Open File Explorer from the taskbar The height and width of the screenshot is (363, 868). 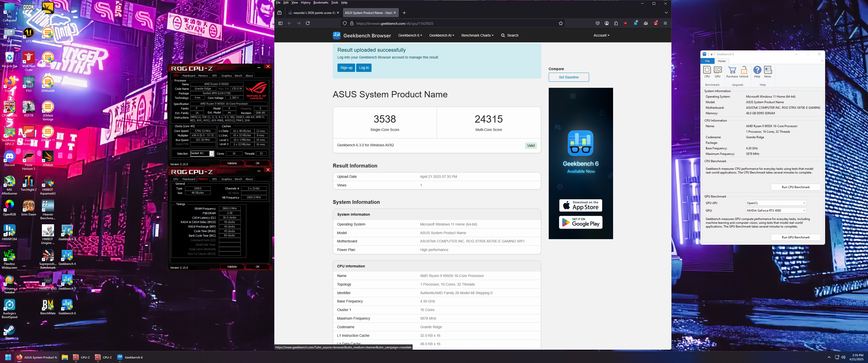pos(65,357)
